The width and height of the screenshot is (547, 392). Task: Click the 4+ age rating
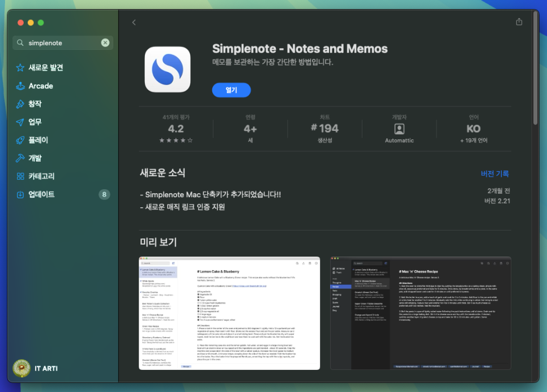pos(250,129)
